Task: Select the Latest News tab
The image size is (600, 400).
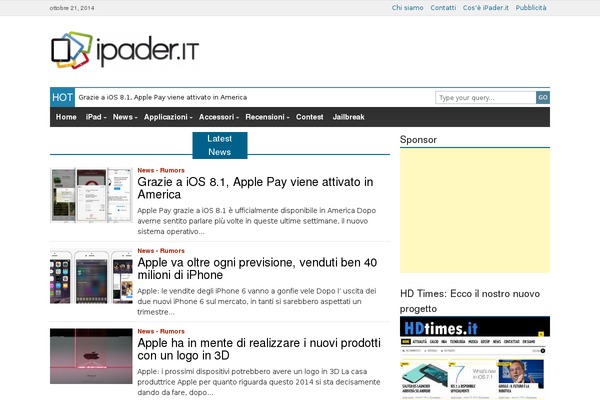Action: tap(220, 145)
